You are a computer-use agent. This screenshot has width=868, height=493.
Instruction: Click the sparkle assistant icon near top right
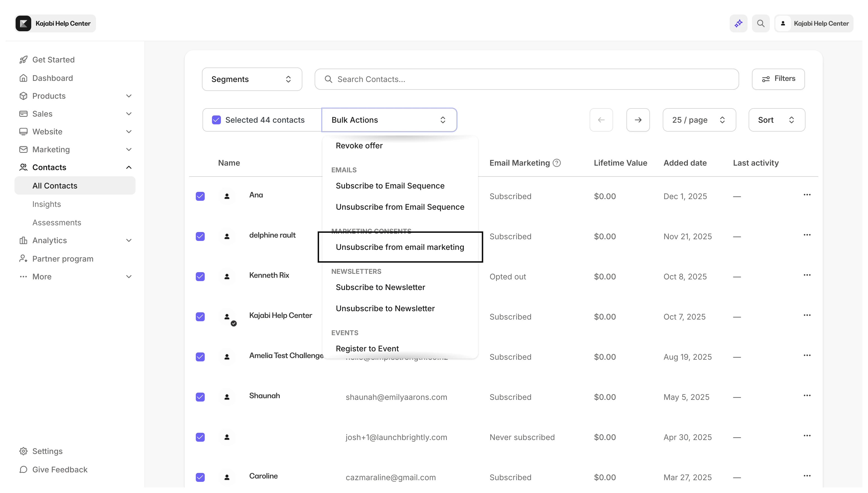point(738,23)
